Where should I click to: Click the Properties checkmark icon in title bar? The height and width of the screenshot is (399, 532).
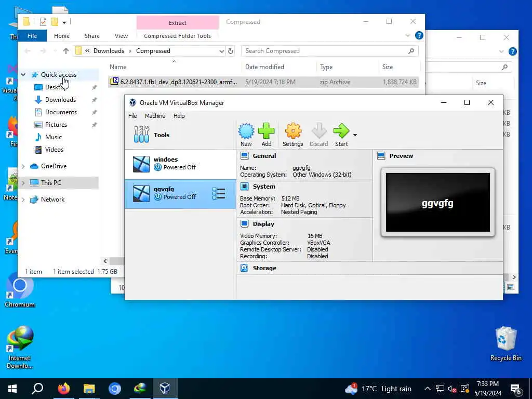43,22
